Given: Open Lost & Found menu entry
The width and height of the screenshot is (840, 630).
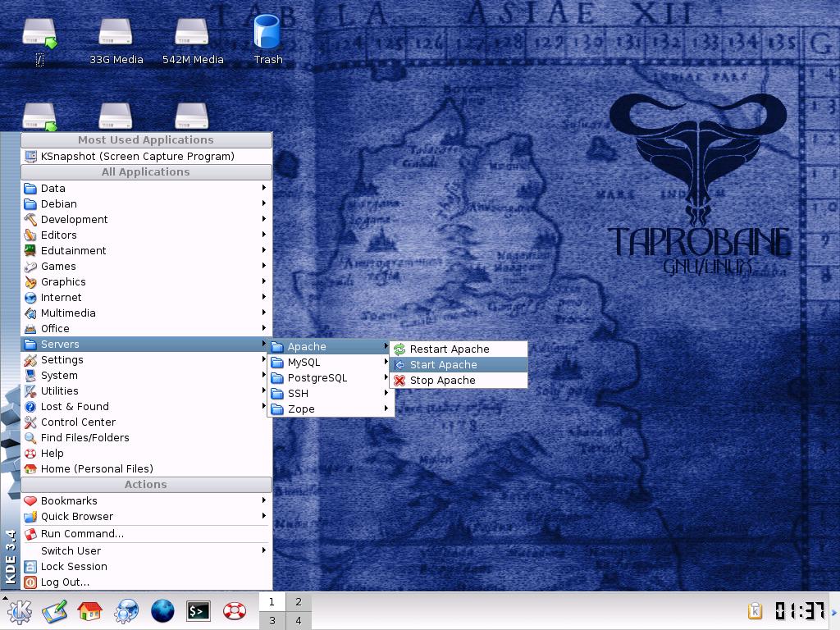Looking at the screenshot, I should 146,407.
